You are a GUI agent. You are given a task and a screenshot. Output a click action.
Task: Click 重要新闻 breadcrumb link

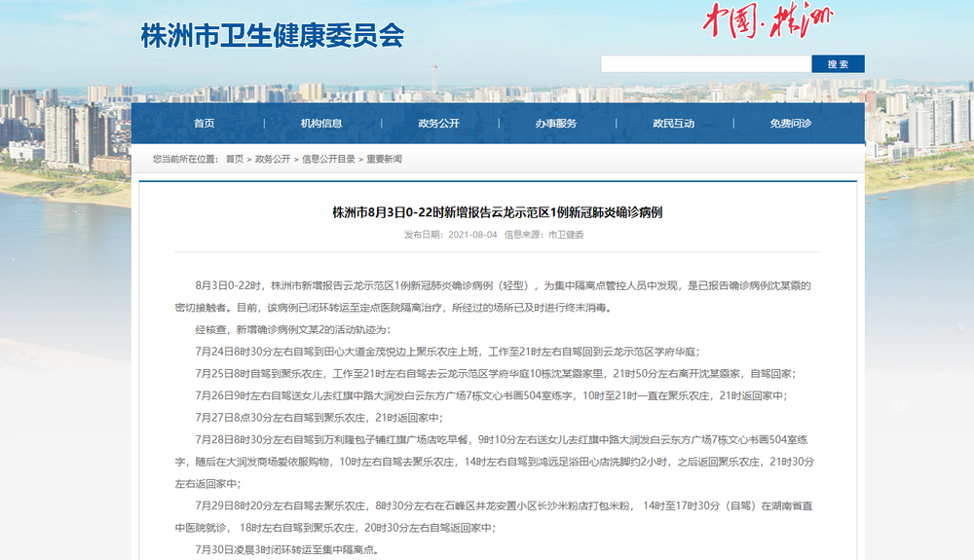coord(384,159)
